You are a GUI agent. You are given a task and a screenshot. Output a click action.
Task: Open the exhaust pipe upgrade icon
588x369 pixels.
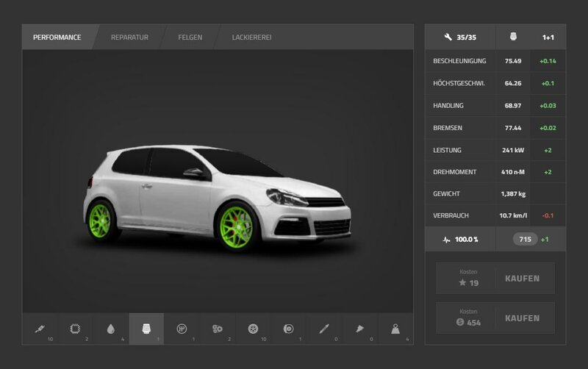[324, 329]
